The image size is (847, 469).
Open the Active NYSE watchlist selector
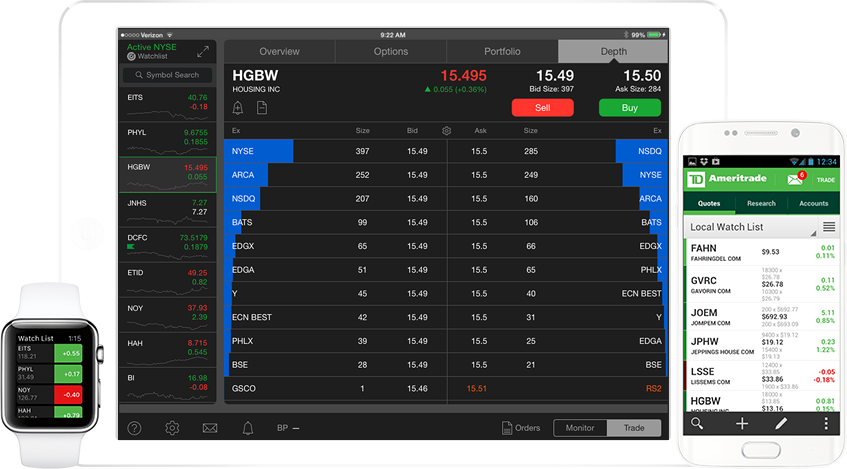pyautogui.click(x=151, y=47)
